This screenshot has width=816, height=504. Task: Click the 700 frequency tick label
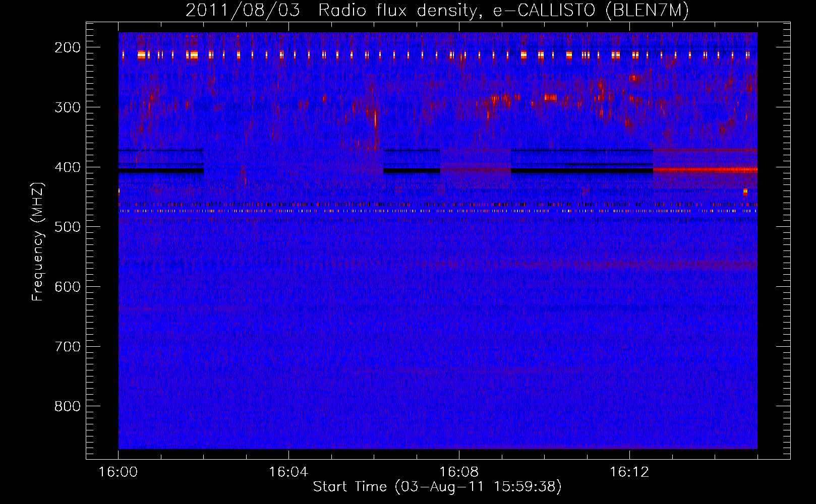click(x=68, y=347)
